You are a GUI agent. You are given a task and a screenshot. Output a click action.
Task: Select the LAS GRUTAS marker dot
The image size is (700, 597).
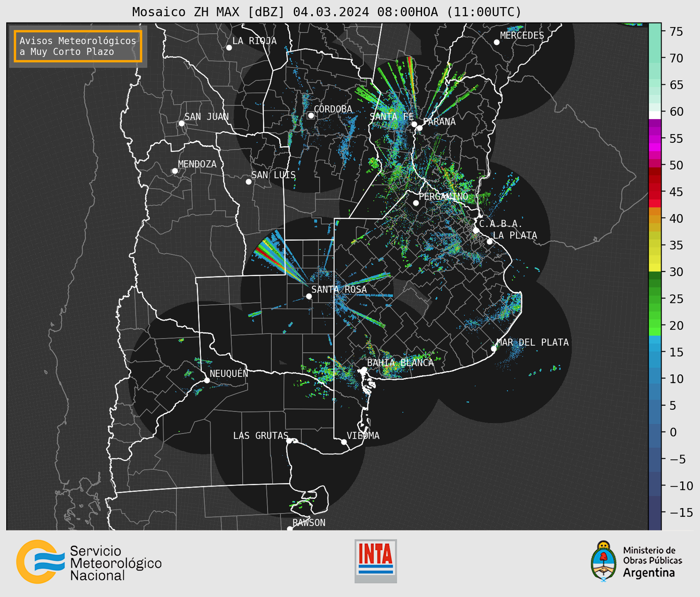pyautogui.click(x=289, y=441)
